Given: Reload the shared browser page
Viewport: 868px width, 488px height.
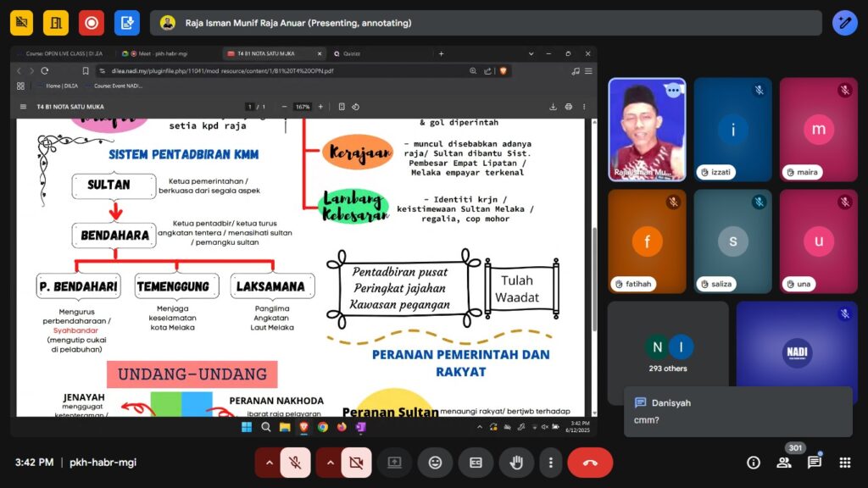Looking at the screenshot, I should click(x=45, y=71).
